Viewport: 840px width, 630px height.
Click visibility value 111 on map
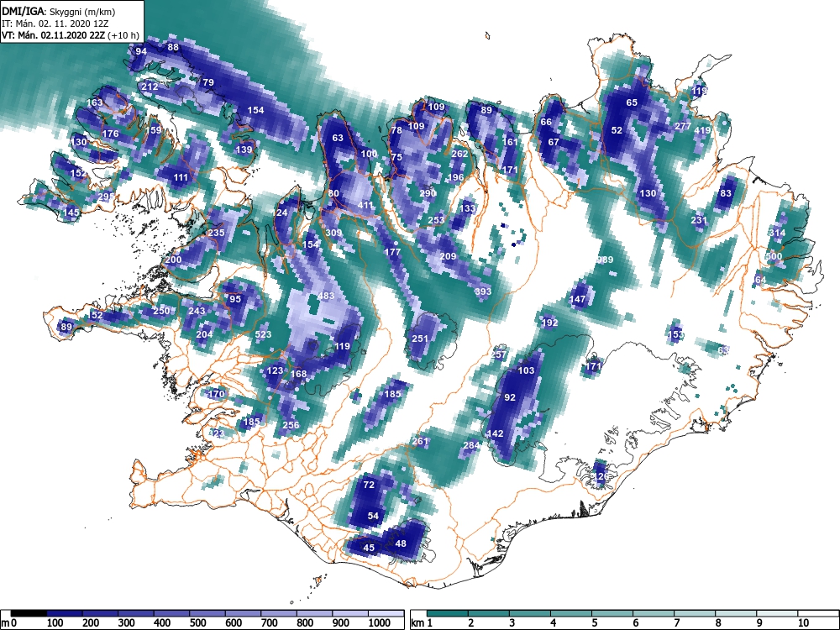click(x=181, y=177)
